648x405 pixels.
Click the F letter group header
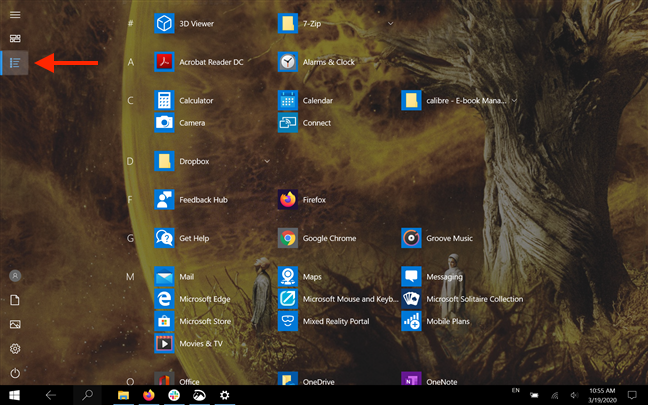[x=130, y=200]
